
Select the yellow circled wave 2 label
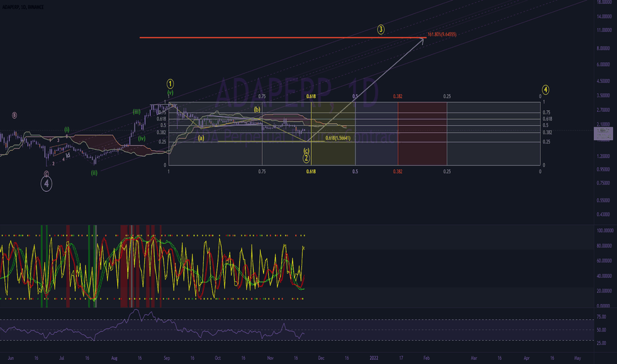click(x=306, y=158)
